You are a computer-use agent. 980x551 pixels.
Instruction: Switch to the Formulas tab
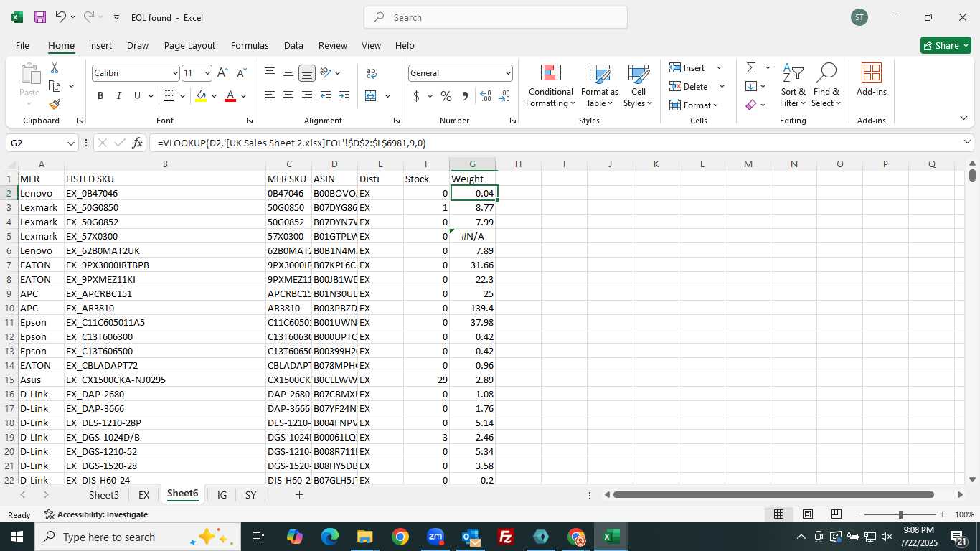point(250,45)
